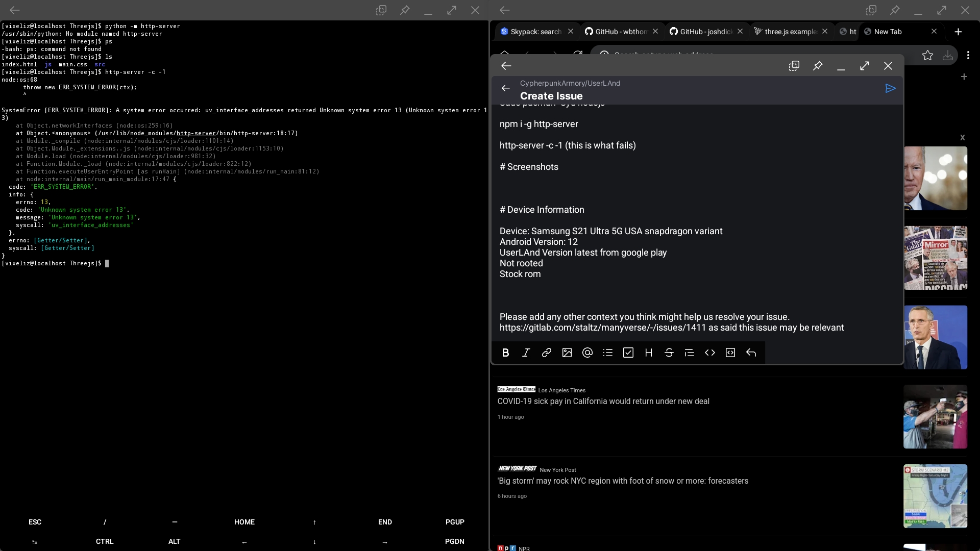Insert a hyperlink into the issue text
Screen dimensions: 980x551
tap(547, 353)
